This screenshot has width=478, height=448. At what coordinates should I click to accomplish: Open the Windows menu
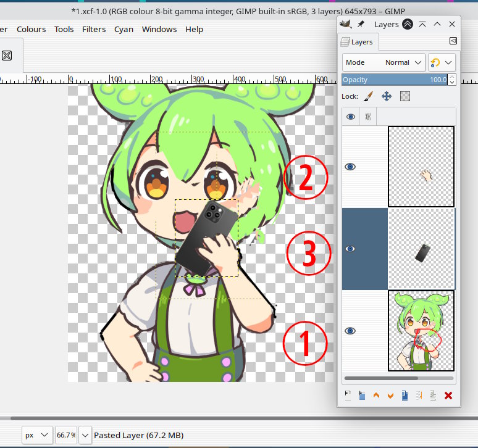click(x=158, y=29)
